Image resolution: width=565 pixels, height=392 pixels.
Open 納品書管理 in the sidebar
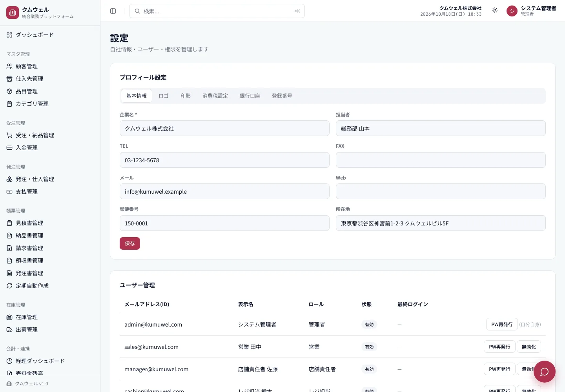point(50,236)
